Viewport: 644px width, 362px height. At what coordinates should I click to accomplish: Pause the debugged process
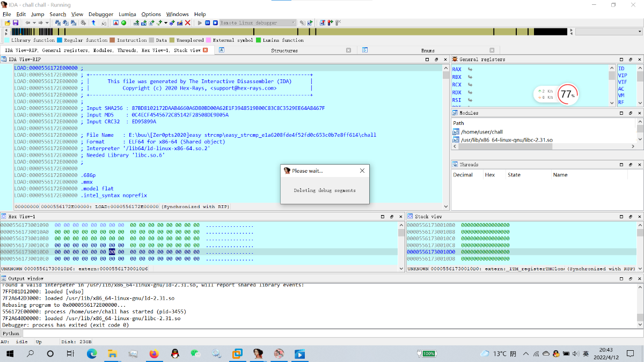pos(207,23)
